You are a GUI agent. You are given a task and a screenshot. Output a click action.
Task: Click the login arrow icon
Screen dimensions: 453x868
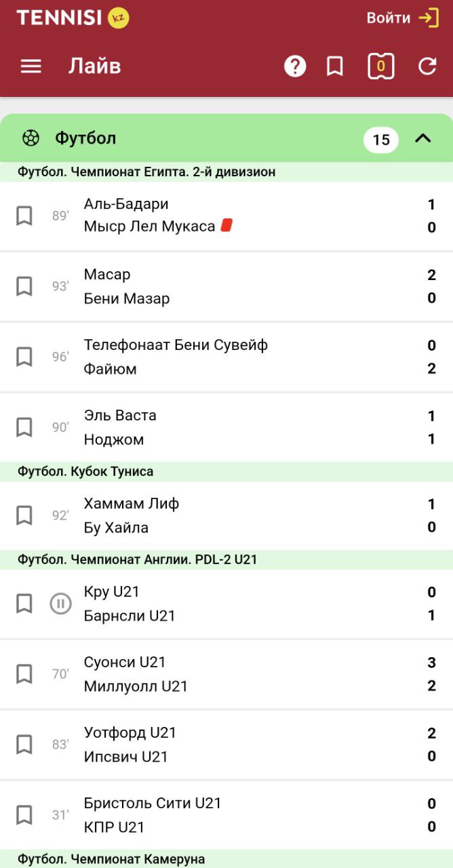point(429,18)
